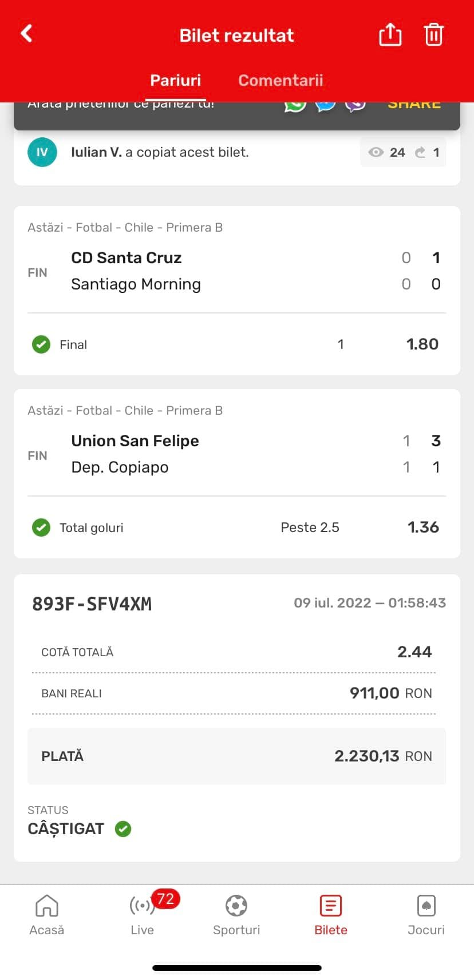Viewport: 474px width, 980px height.
Task: Delete ticket using trash icon
Action: [433, 34]
